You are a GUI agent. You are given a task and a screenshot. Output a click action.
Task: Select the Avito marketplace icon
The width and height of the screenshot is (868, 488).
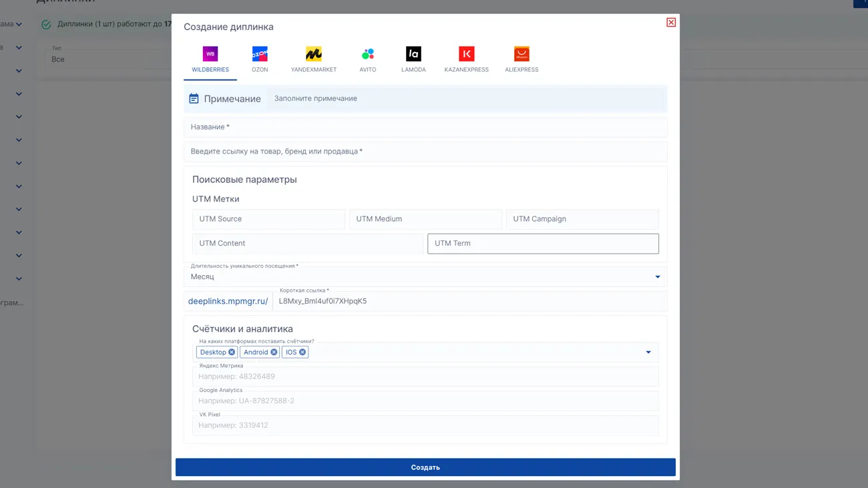tap(368, 54)
